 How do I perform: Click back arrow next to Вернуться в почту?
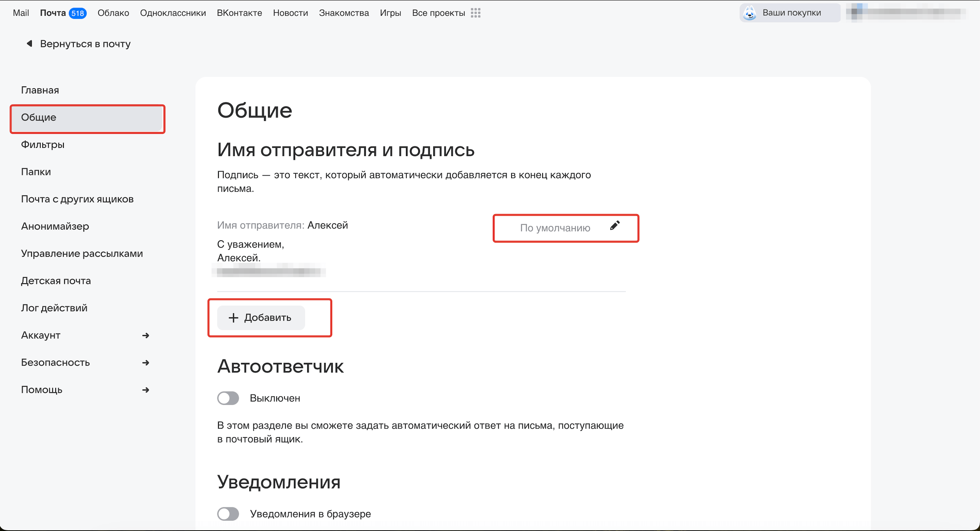(29, 43)
